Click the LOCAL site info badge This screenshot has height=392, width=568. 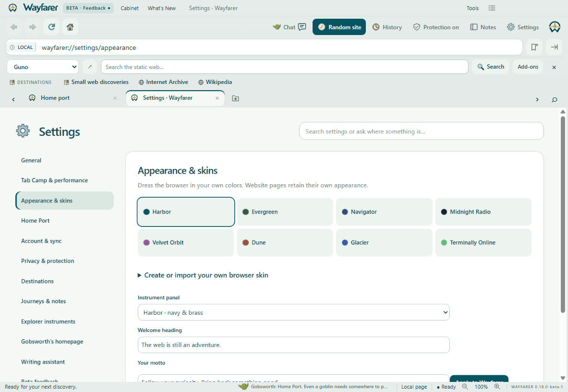coord(22,47)
